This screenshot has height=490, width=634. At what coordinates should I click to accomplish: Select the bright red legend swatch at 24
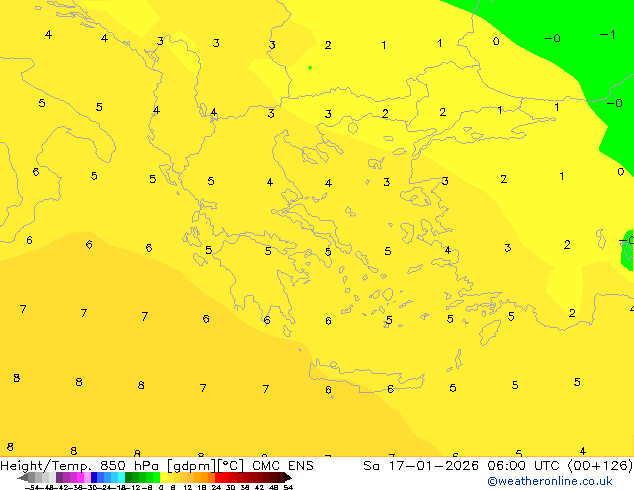coord(218,477)
